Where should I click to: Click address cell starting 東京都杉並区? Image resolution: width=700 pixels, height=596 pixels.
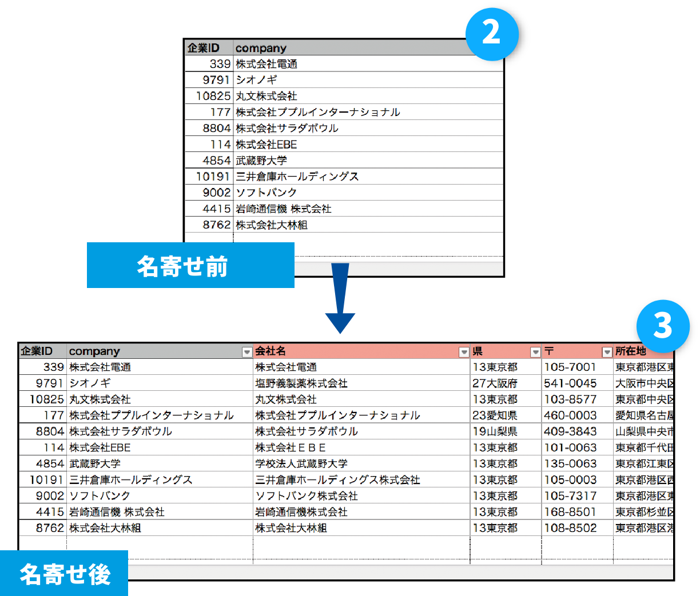(644, 512)
